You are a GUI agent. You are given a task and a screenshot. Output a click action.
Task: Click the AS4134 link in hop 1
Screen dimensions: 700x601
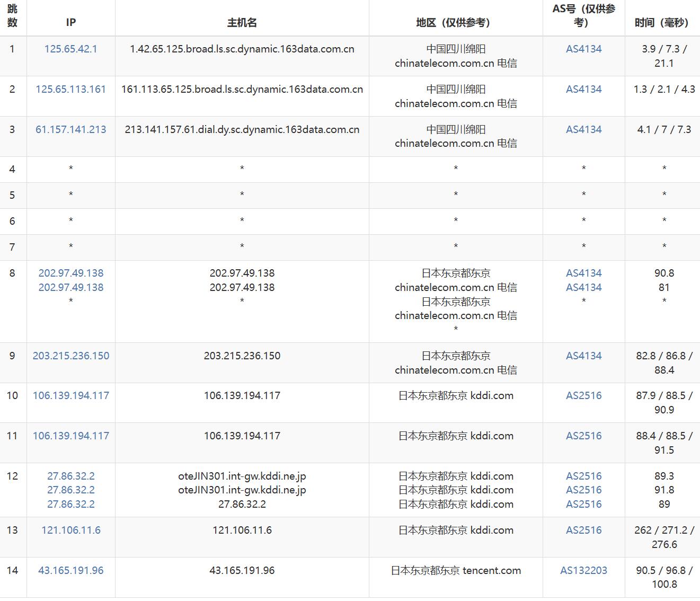pyautogui.click(x=583, y=49)
